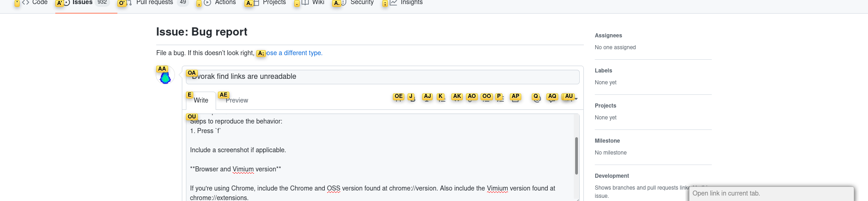868x201 pixels.
Task: Insert a quote with the icon hinted K
Action: (x=441, y=99)
